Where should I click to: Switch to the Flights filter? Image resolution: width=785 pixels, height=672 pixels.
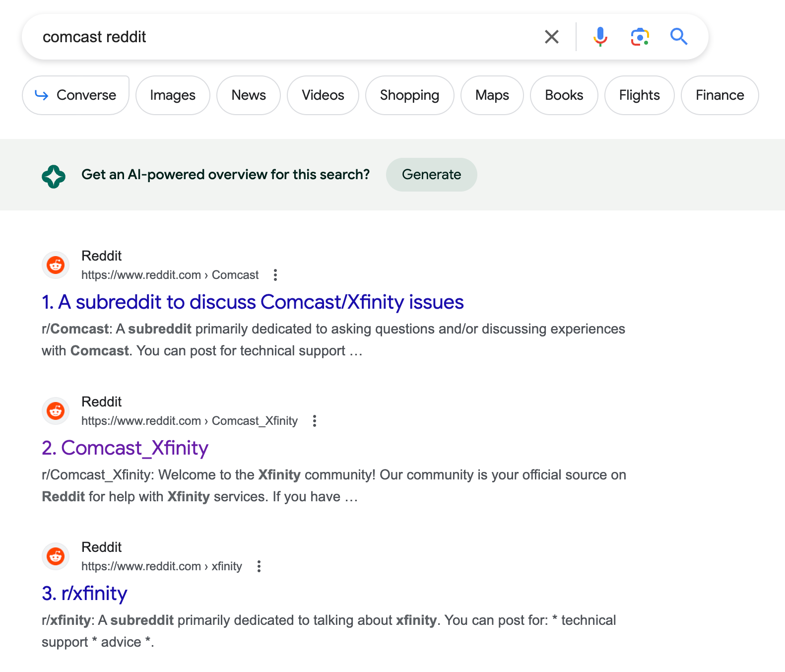[x=640, y=95]
